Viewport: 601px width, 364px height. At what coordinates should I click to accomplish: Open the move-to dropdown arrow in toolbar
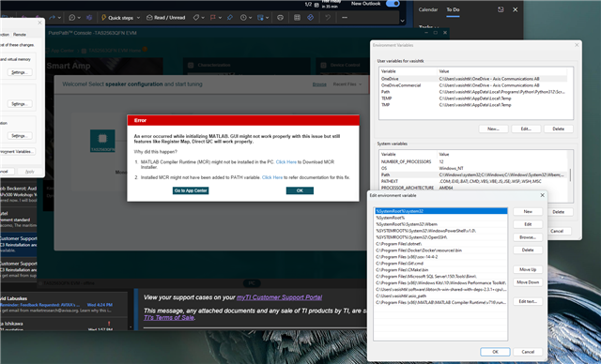267,18
